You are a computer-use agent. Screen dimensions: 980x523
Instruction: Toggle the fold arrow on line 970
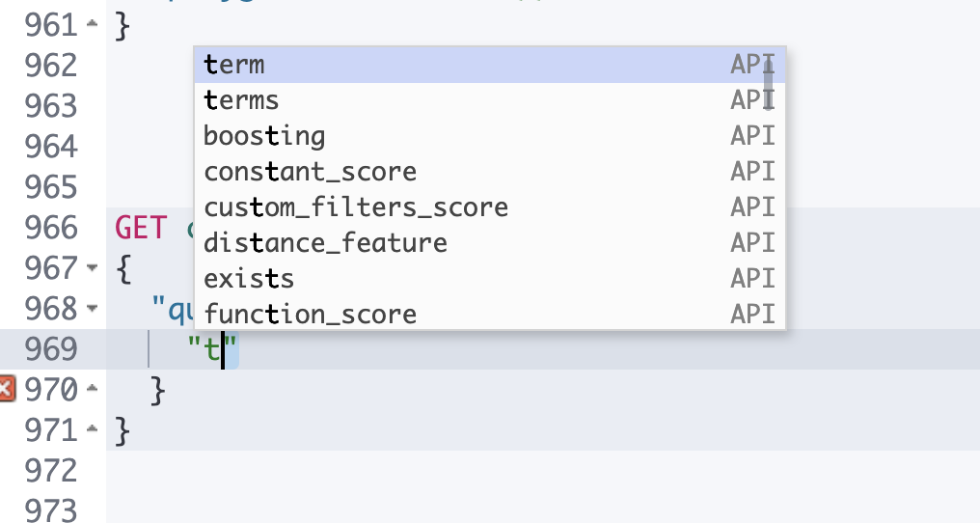tap(92, 390)
